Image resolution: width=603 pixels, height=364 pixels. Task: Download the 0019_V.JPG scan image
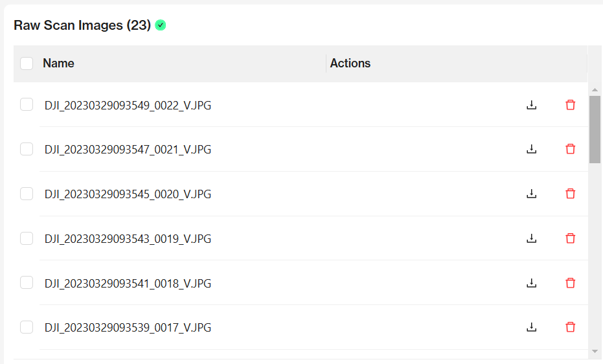(532, 238)
